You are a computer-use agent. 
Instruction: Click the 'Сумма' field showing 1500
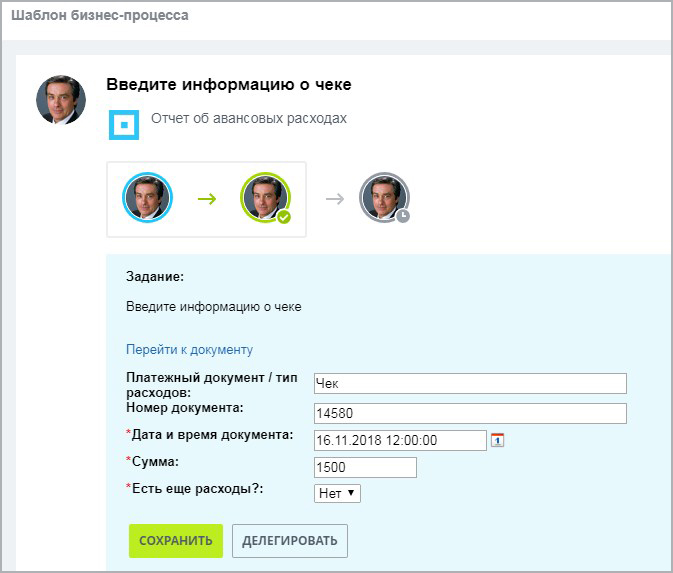pyautogui.click(x=364, y=468)
